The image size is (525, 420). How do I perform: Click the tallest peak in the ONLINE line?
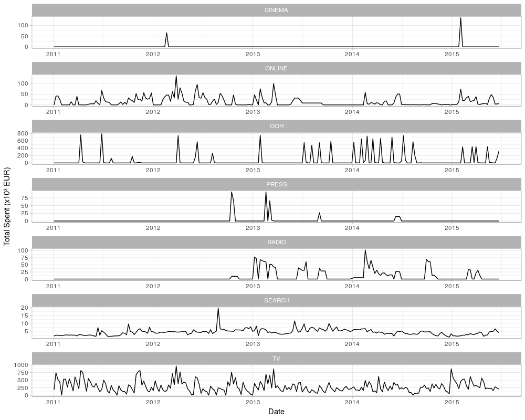[x=176, y=76]
